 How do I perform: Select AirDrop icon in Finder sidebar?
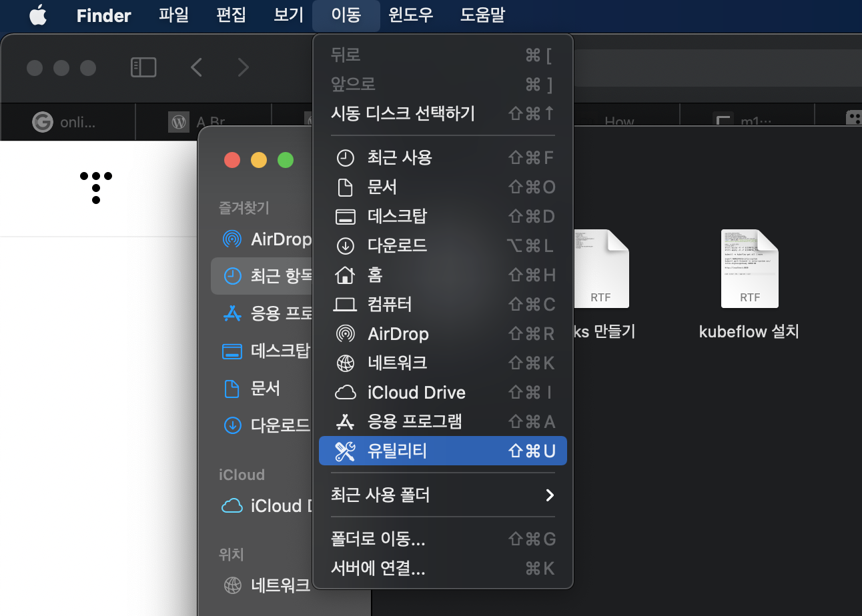pyautogui.click(x=232, y=239)
